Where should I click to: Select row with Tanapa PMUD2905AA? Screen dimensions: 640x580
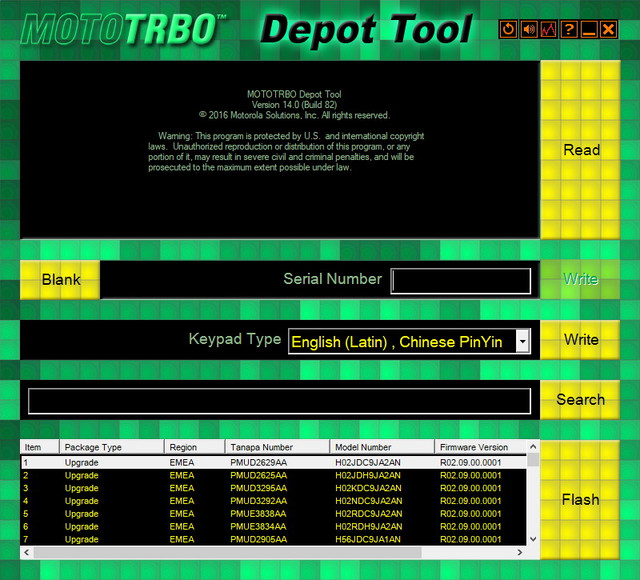[273, 539]
